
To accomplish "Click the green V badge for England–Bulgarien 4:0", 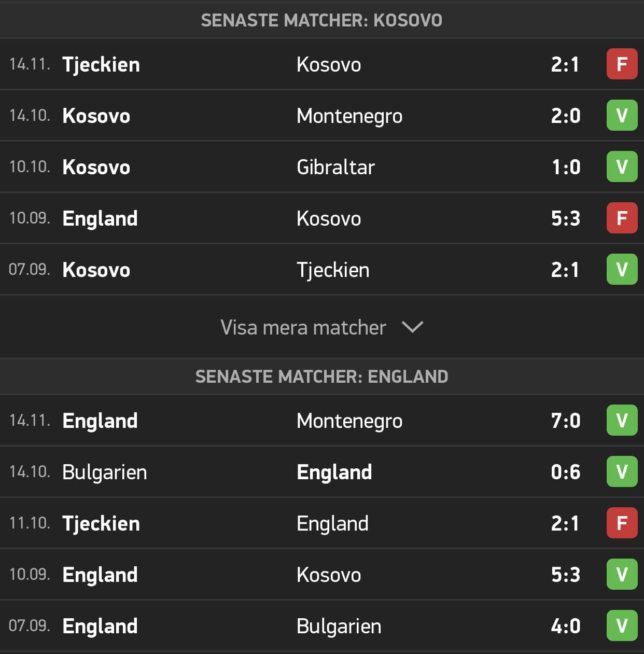I will point(622,625).
